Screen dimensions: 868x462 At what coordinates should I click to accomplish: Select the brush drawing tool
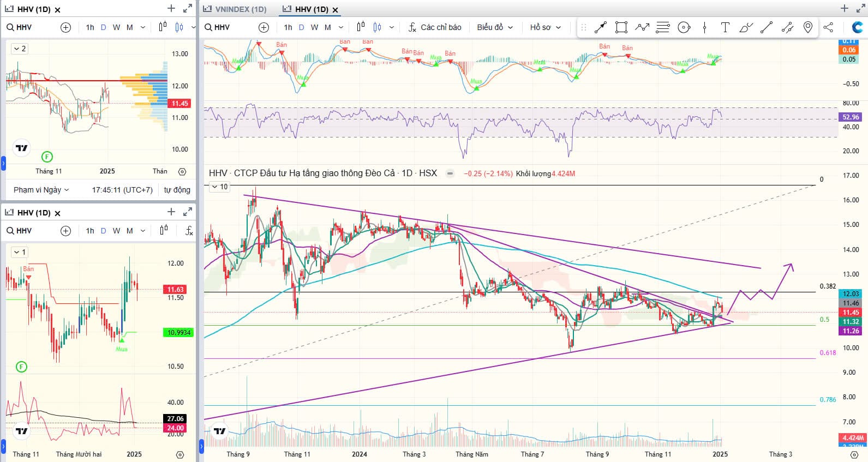point(746,27)
